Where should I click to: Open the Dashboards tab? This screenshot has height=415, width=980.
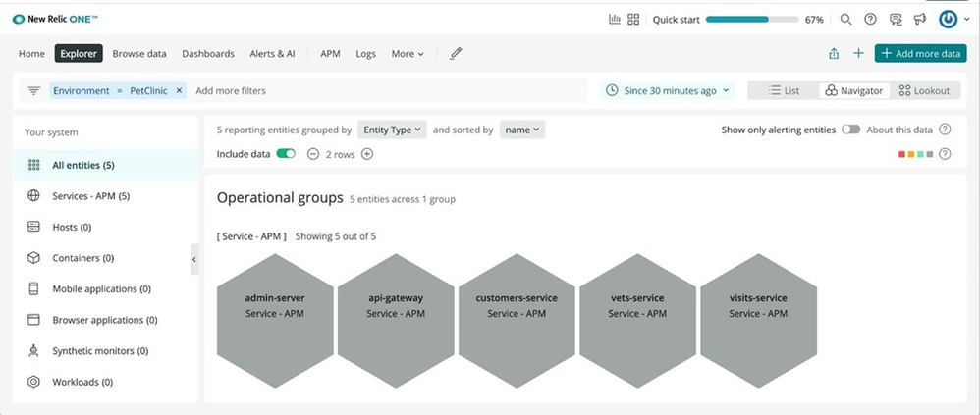click(x=208, y=54)
